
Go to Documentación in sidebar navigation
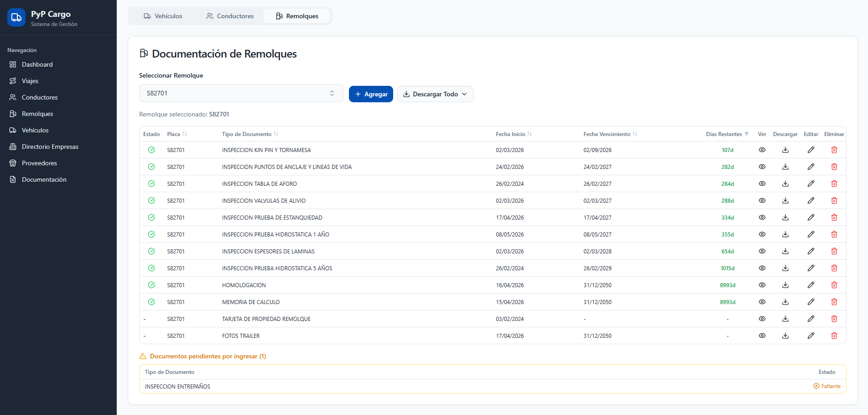point(58,179)
